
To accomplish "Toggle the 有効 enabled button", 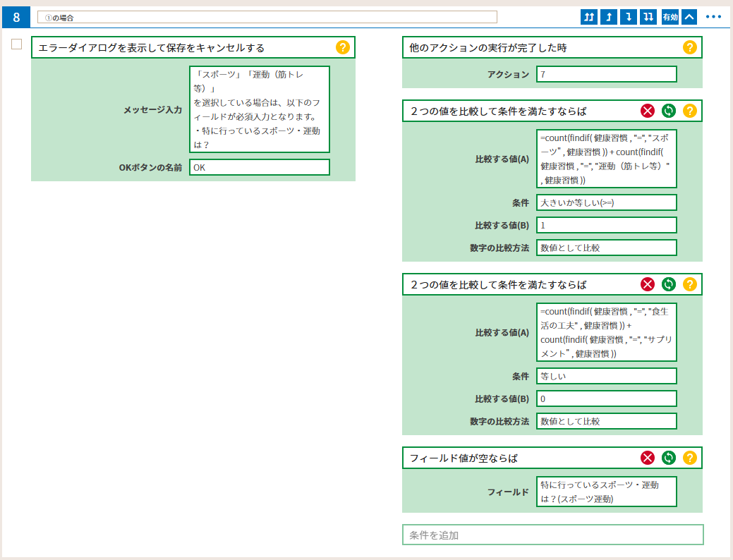I will click(670, 18).
